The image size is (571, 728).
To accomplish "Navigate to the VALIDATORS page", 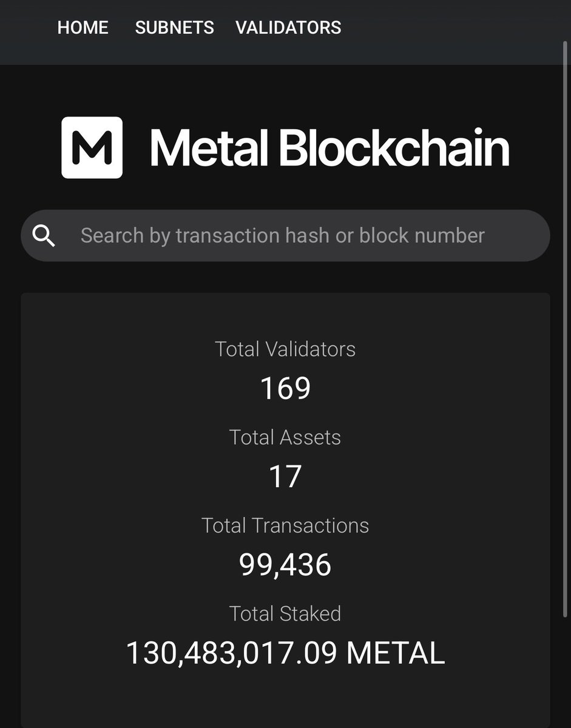I will (x=288, y=28).
